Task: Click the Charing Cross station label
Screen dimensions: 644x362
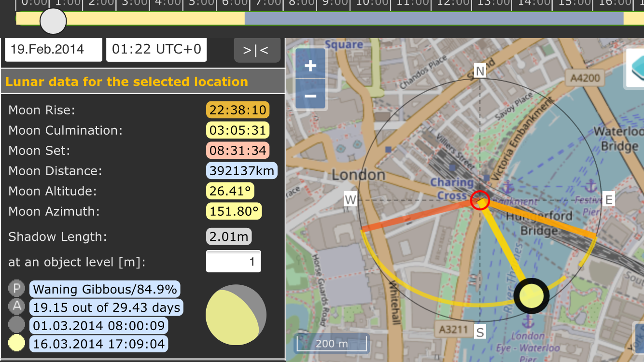Action: pos(452,189)
